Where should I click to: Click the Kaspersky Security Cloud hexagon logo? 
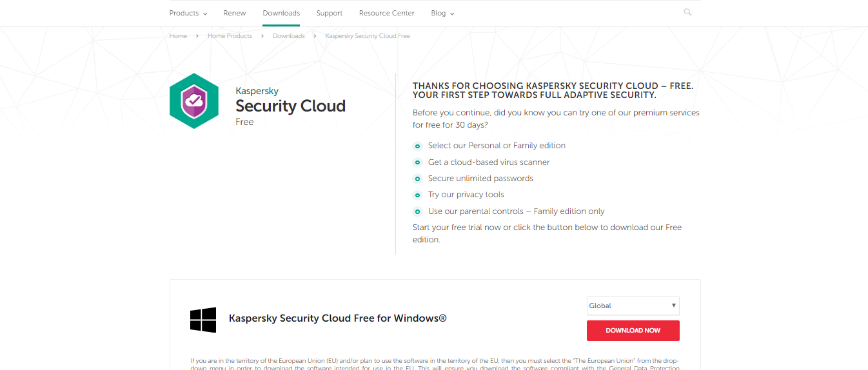[x=194, y=101]
